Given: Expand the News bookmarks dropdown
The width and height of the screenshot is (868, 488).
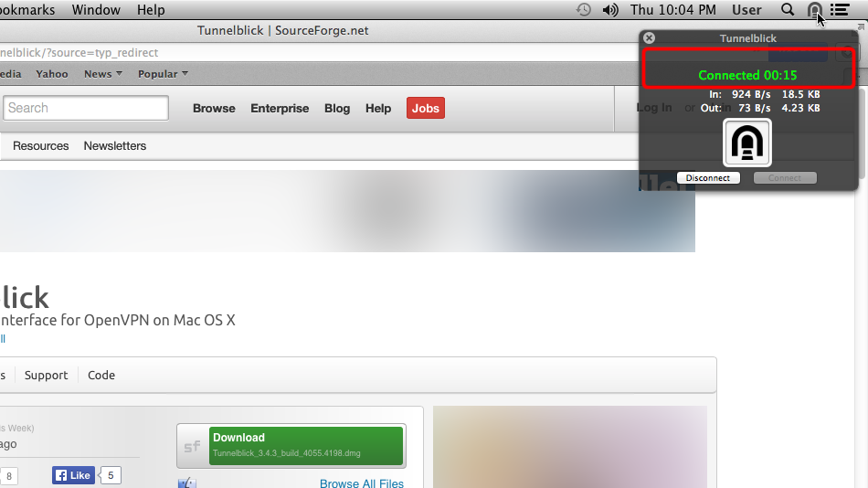Looking at the screenshot, I should click(103, 74).
